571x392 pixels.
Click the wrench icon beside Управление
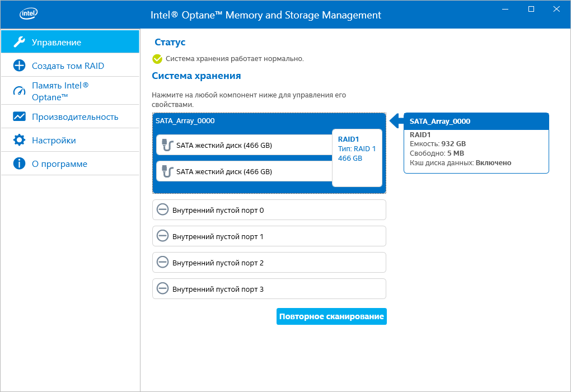(x=19, y=42)
